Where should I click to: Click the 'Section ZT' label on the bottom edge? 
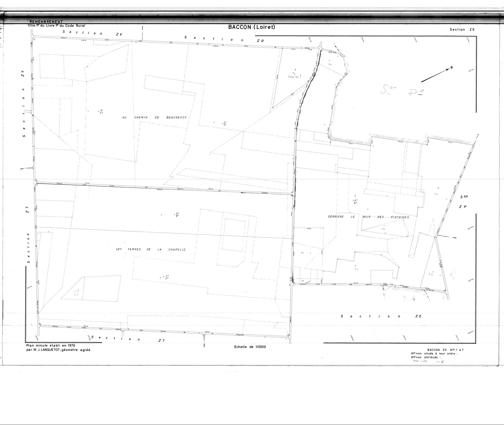(128, 339)
